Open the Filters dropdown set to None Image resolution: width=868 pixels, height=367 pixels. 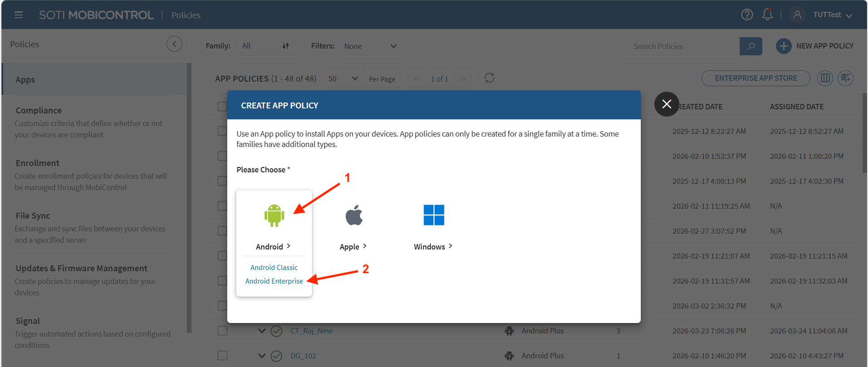[x=370, y=46]
